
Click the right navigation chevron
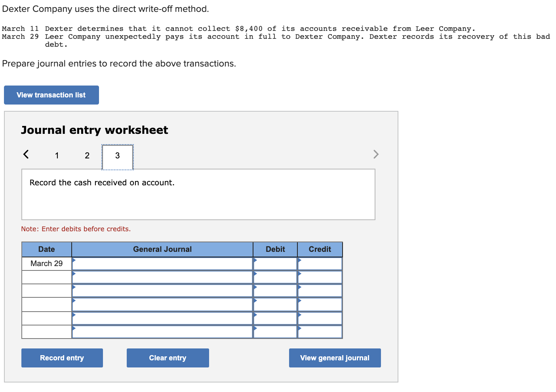point(375,154)
